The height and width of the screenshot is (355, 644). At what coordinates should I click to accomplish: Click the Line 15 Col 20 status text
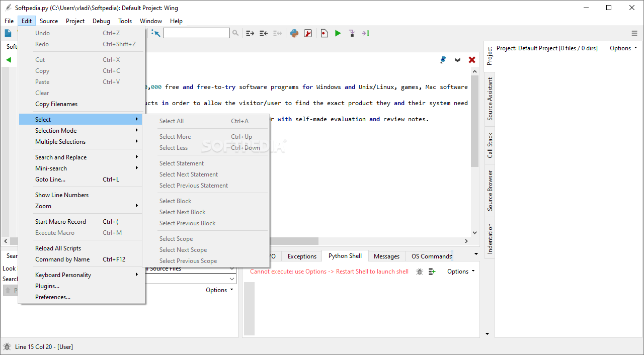[x=44, y=346]
